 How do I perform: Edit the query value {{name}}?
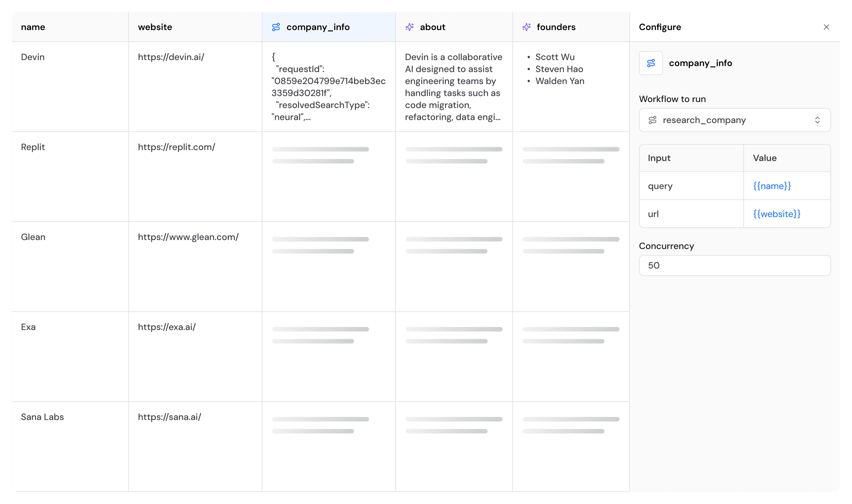click(772, 186)
